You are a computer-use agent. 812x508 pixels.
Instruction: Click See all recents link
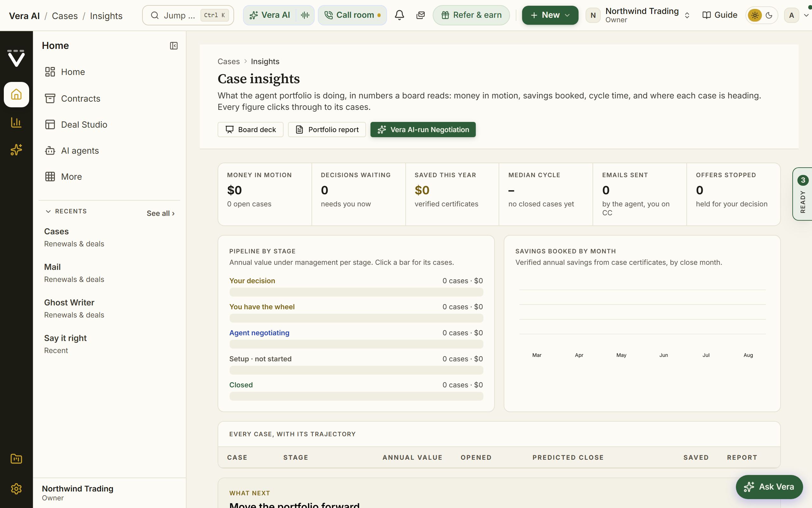pyautogui.click(x=160, y=213)
